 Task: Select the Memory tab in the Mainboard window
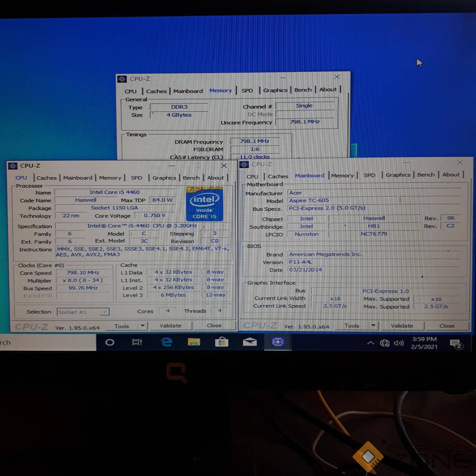342,176
